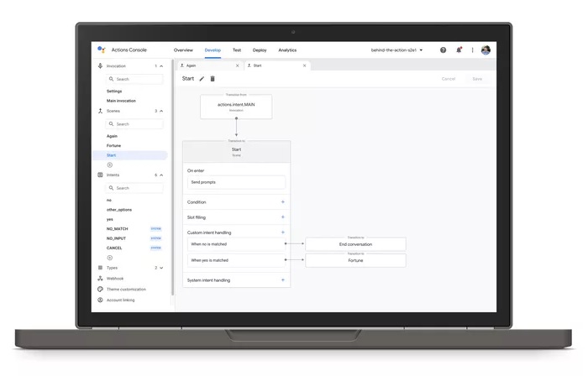This screenshot has width=588, height=376.
Task: Click the Invocation microphone icon
Action: [100, 66]
